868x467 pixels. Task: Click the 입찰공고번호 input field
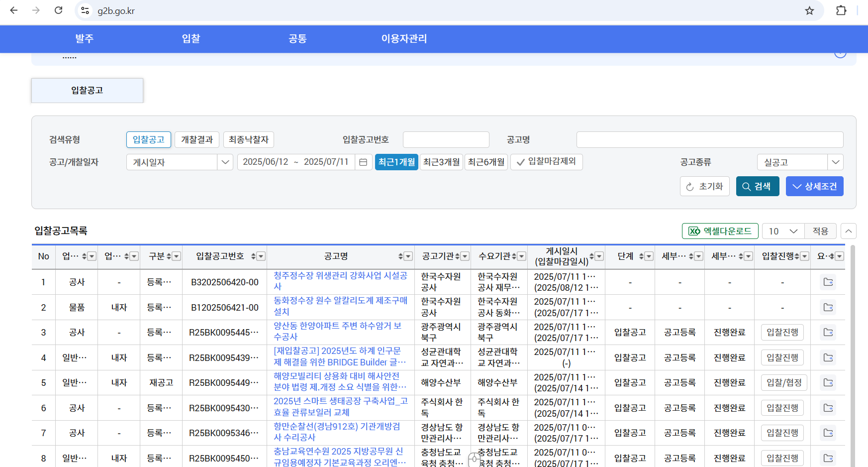446,140
